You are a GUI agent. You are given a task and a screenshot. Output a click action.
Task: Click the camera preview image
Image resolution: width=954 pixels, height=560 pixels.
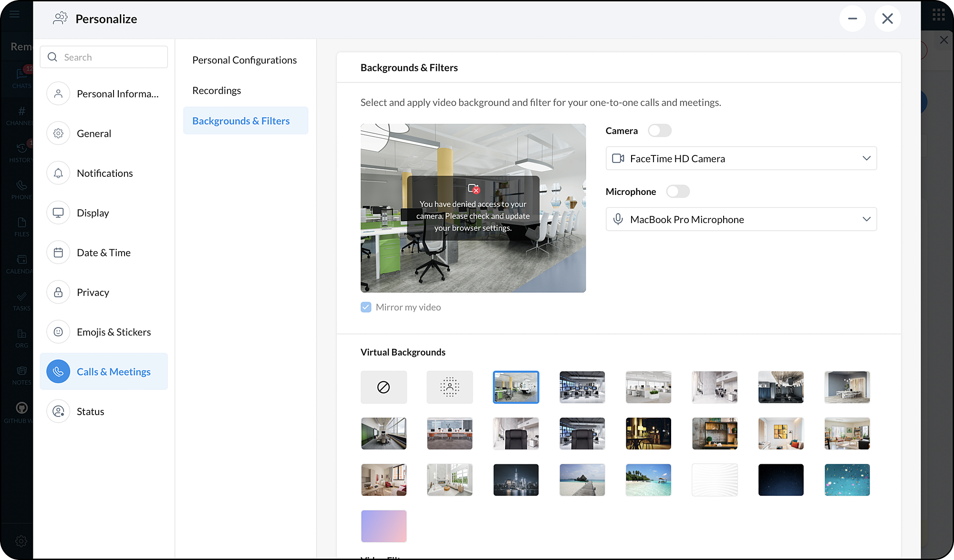(x=473, y=208)
